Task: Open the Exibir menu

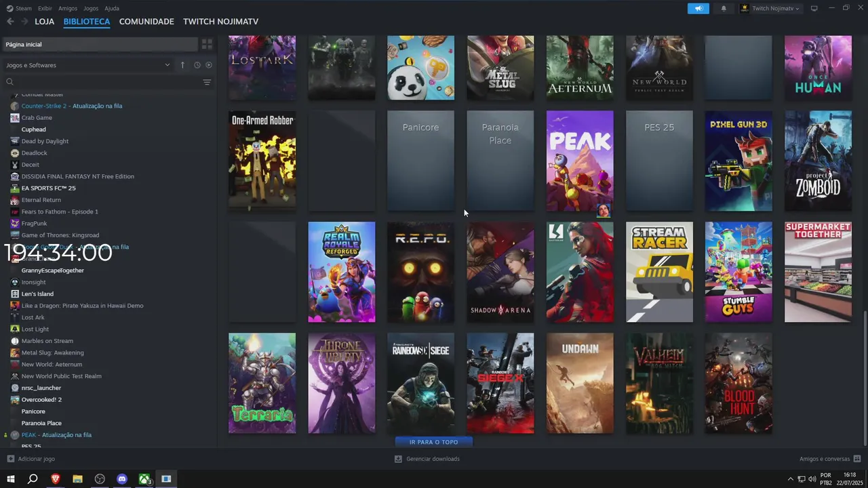Action: pyautogui.click(x=45, y=8)
